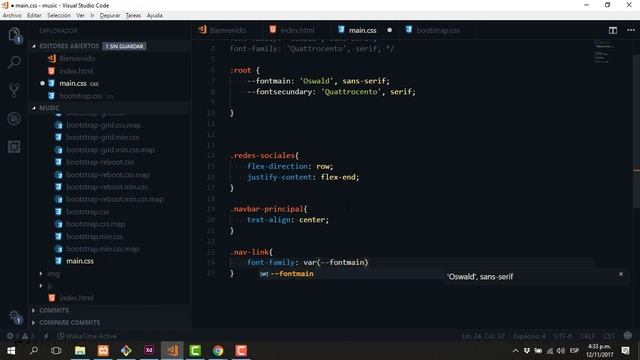Open Windows taskbar search
Screen dimensions: 640x360
tap(34, 351)
